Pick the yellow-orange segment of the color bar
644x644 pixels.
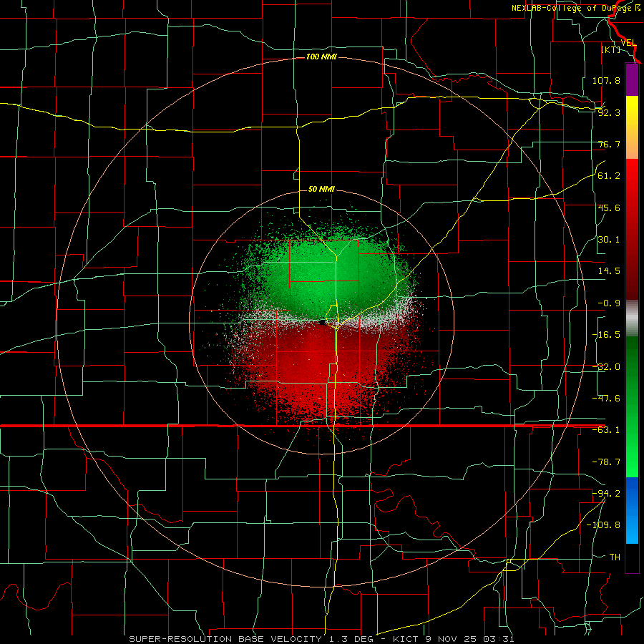632,127
